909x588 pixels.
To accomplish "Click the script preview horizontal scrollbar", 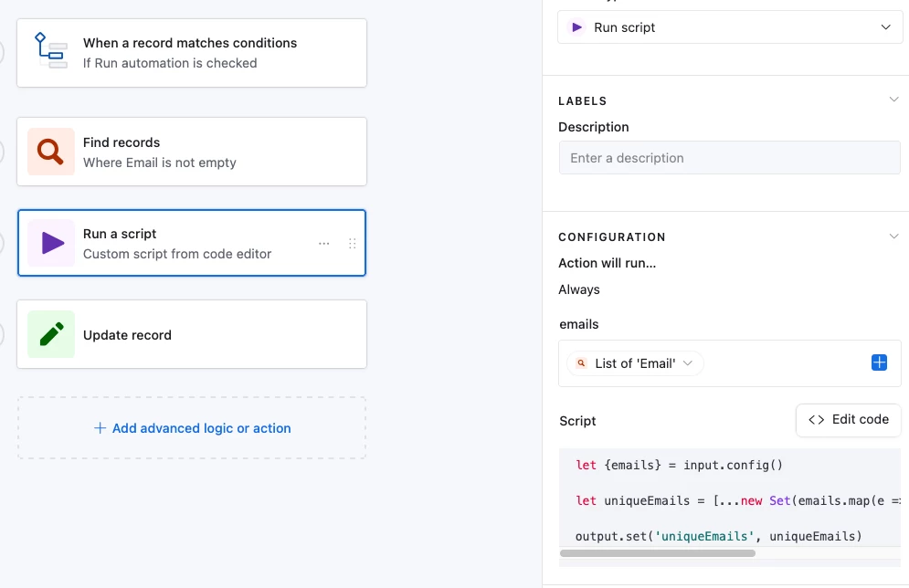I will (x=657, y=553).
